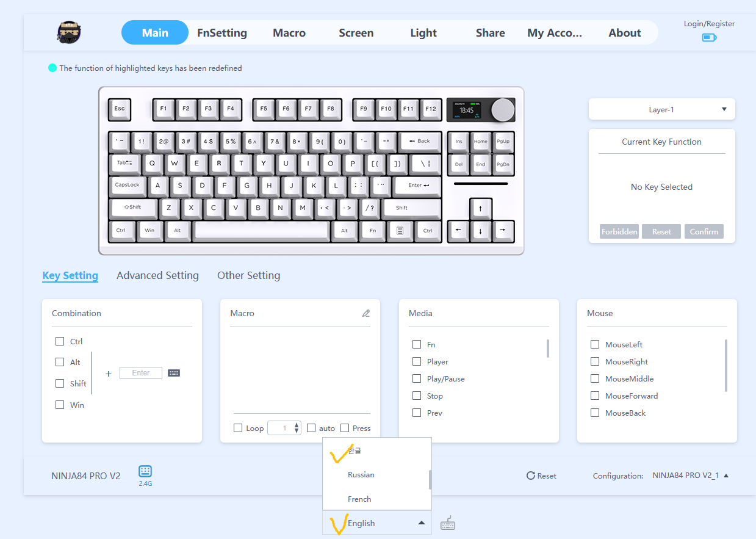Select the Enter key on the keyboard
Viewport: 756px width, 539px height.
coord(417,186)
